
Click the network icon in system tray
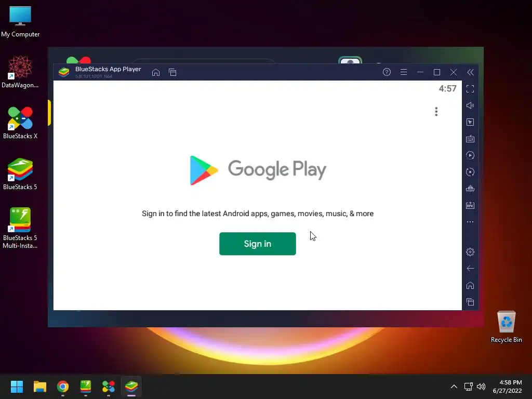coord(469,387)
